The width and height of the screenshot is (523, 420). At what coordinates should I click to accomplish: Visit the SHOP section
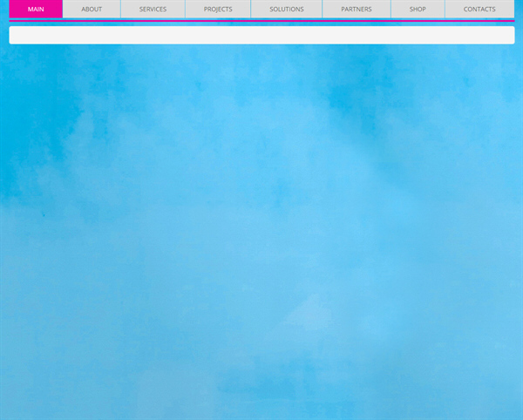[x=418, y=9]
